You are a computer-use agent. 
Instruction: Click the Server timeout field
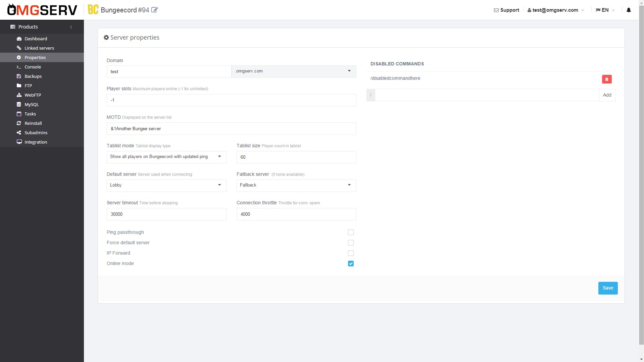point(166,214)
